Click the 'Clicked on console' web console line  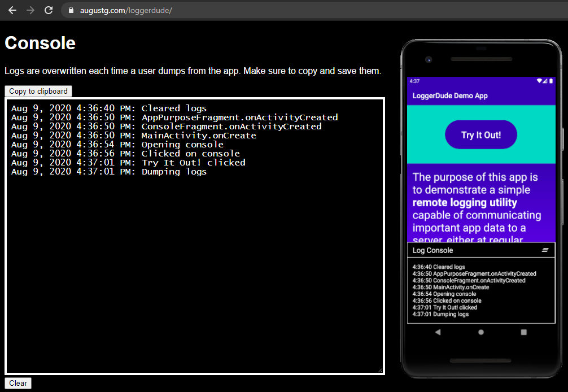125,154
